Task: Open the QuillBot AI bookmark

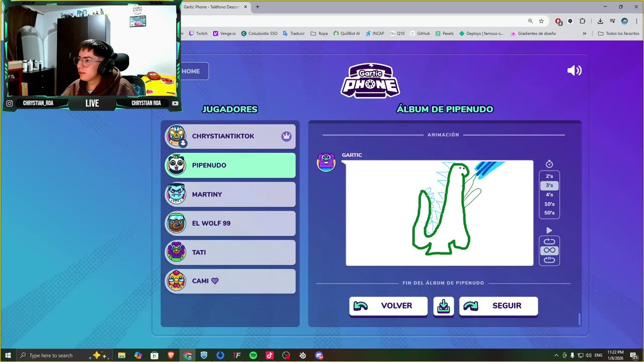Action: tap(347, 34)
